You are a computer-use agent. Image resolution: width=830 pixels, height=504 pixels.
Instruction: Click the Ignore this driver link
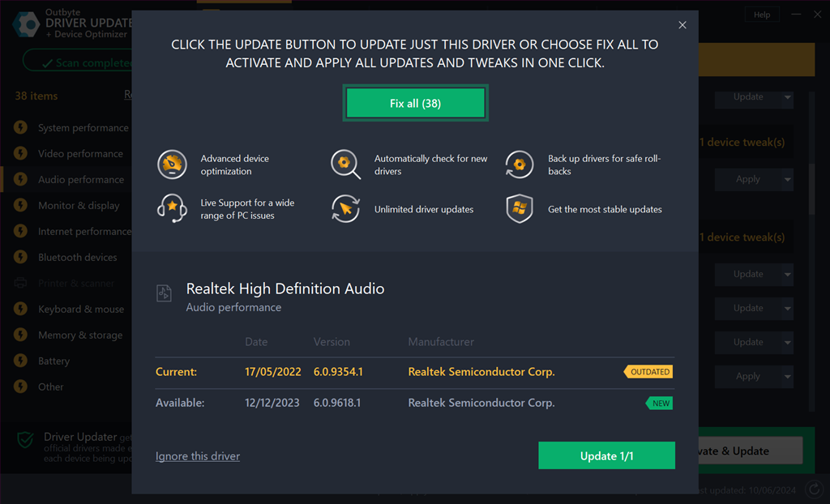[198, 456]
